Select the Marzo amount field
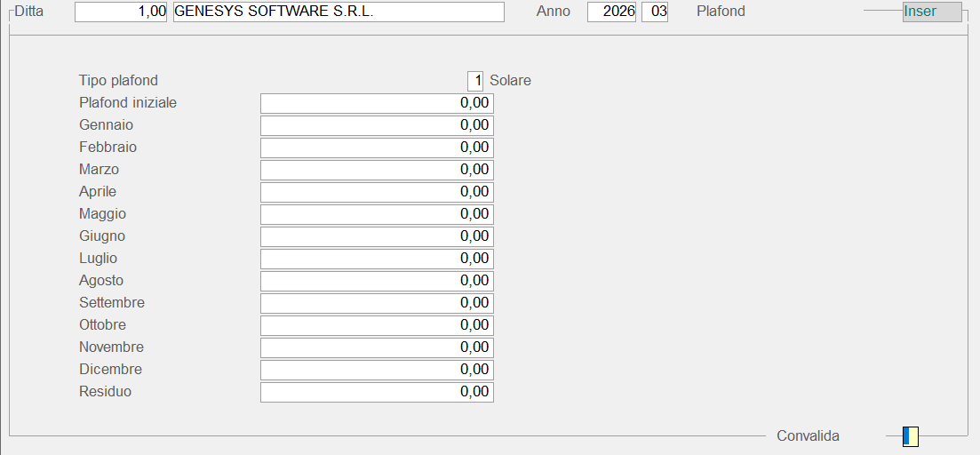 (377, 170)
